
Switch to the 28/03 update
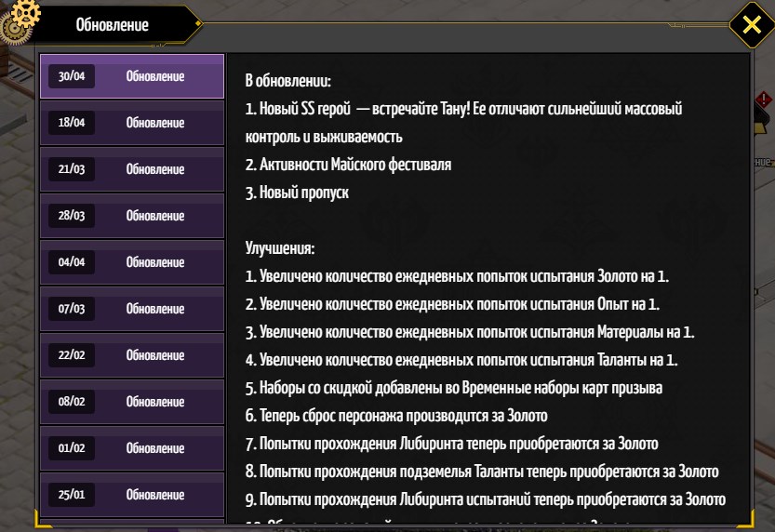pos(131,216)
